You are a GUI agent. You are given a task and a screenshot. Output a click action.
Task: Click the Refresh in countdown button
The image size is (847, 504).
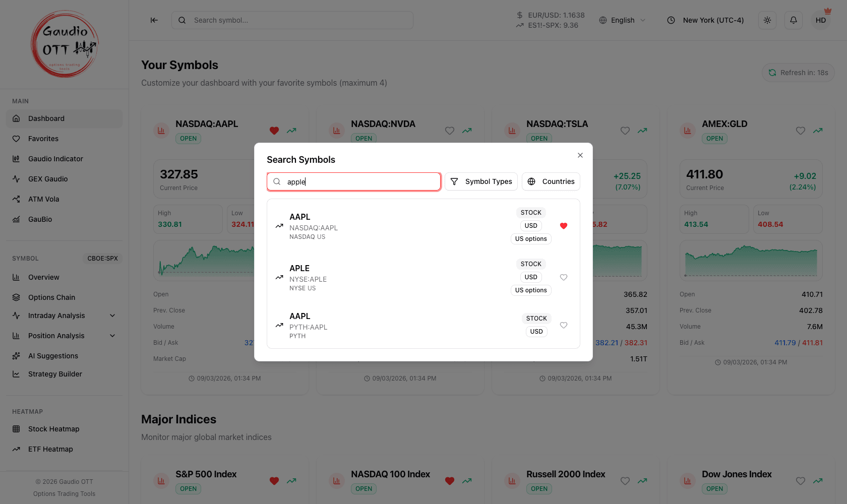pyautogui.click(x=798, y=73)
